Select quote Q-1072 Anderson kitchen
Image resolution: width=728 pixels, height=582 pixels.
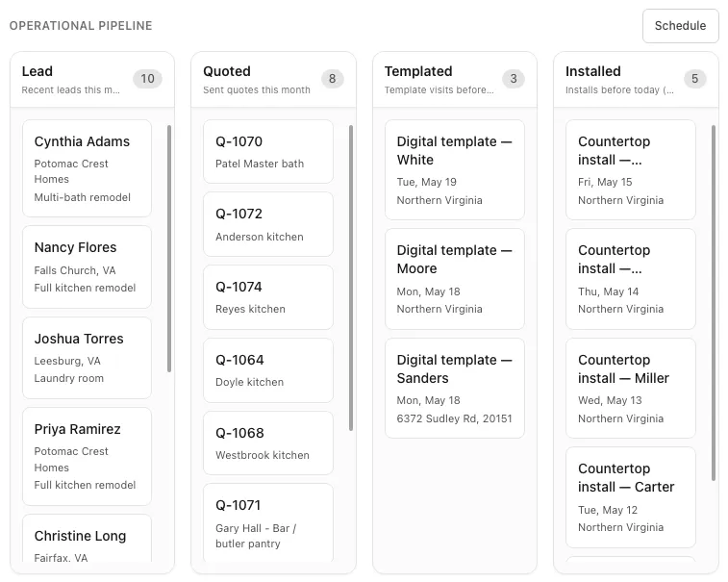(x=268, y=224)
